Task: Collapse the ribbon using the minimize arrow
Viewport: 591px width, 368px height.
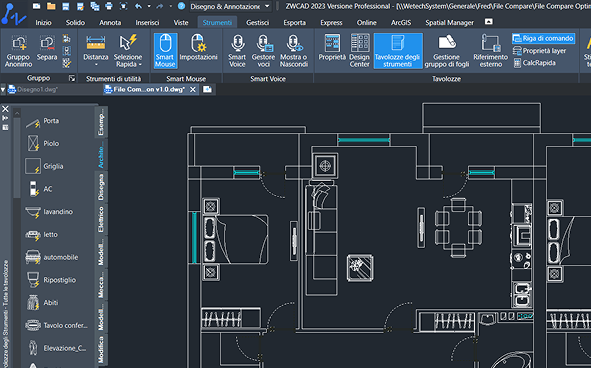Action: pyautogui.click(x=488, y=22)
